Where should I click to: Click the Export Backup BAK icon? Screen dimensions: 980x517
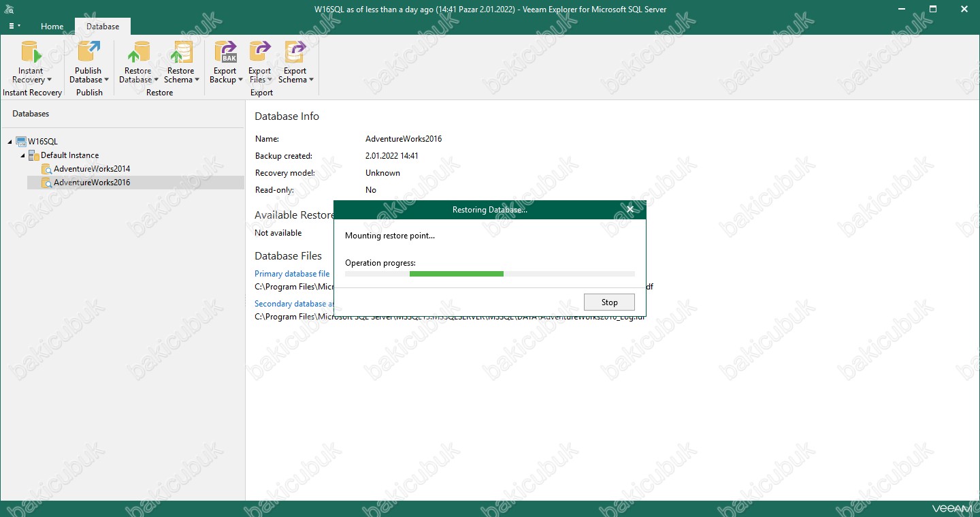[225, 52]
